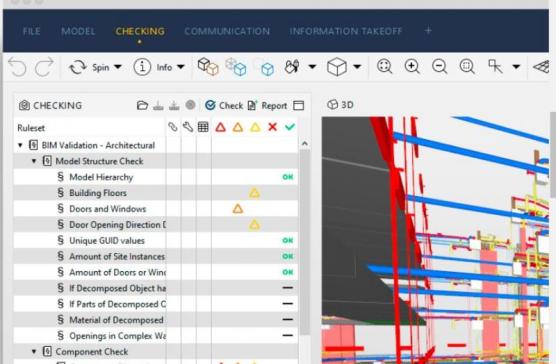The width and height of the screenshot is (556, 364).
Task: Add a new layout with plus tab
Action: coord(428,31)
